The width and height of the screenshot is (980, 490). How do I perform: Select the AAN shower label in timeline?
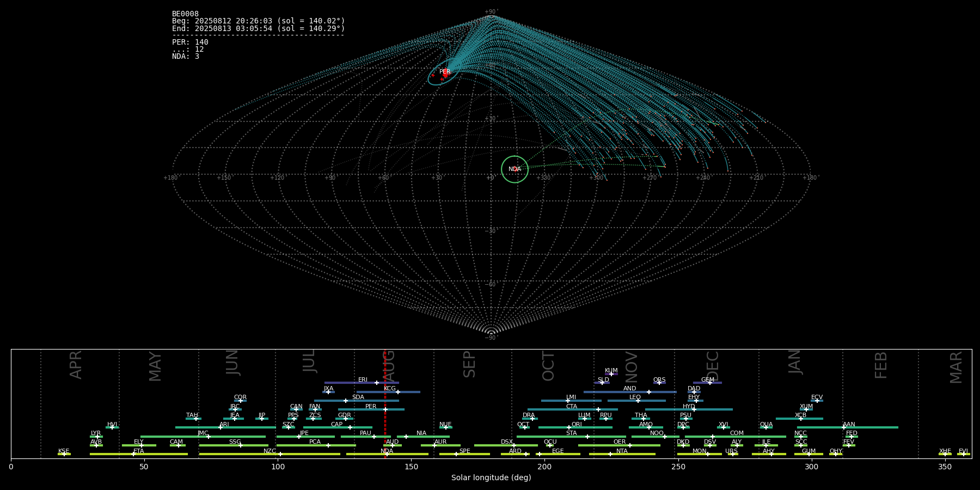tap(849, 425)
